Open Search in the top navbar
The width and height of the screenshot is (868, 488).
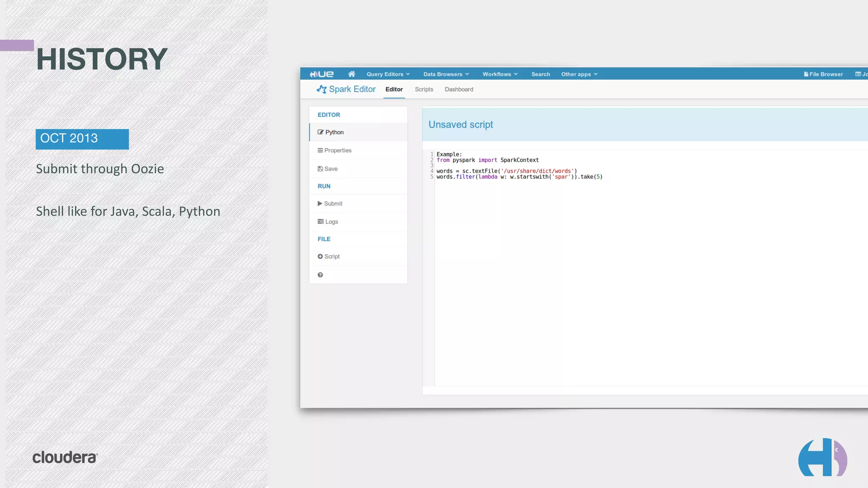tap(540, 74)
